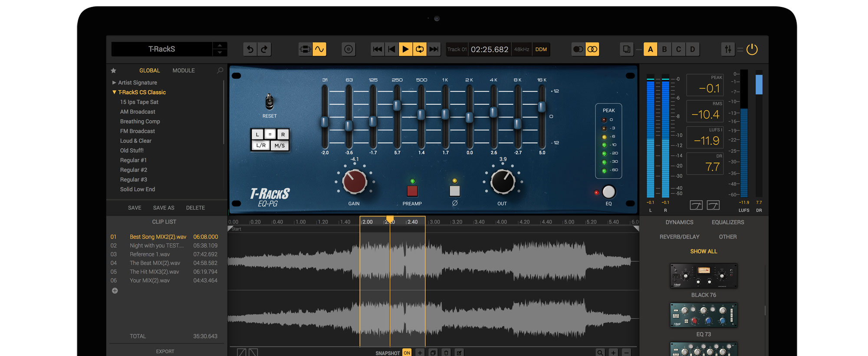Viewport: 868px width, 356px height.
Task: Enable the R channel button on EQ-PG
Action: point(283,135)
